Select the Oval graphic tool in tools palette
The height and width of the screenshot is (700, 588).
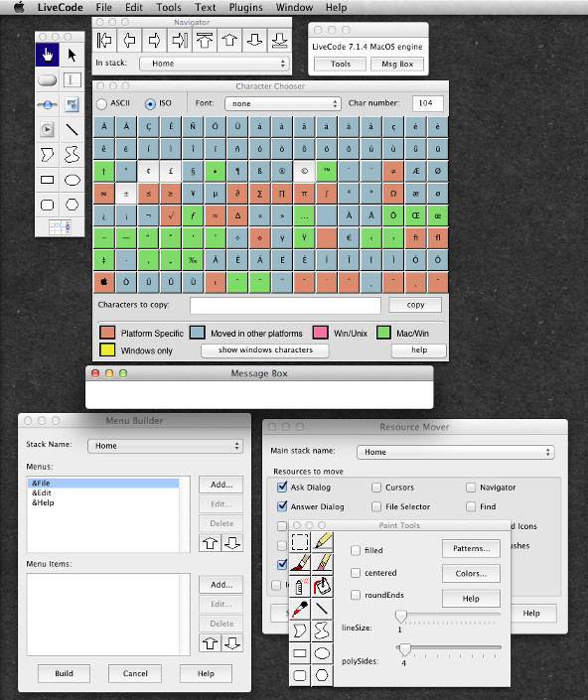point(72,180)
